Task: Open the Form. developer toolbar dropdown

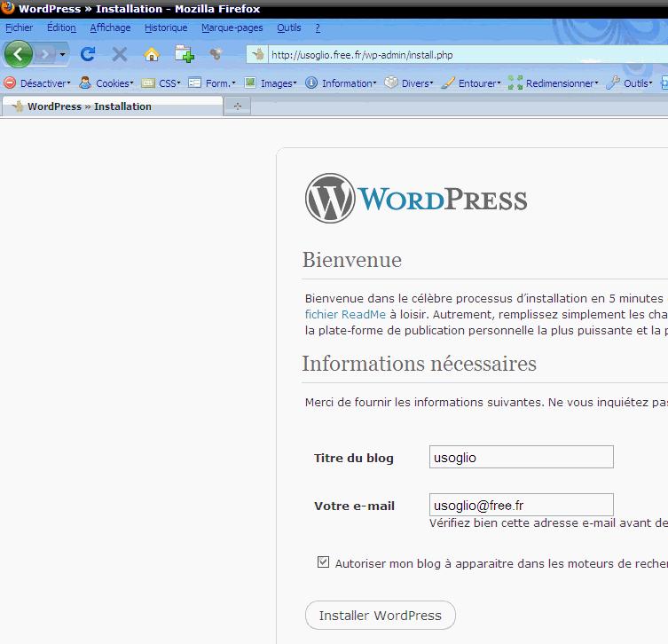Action: coord(220,83)
